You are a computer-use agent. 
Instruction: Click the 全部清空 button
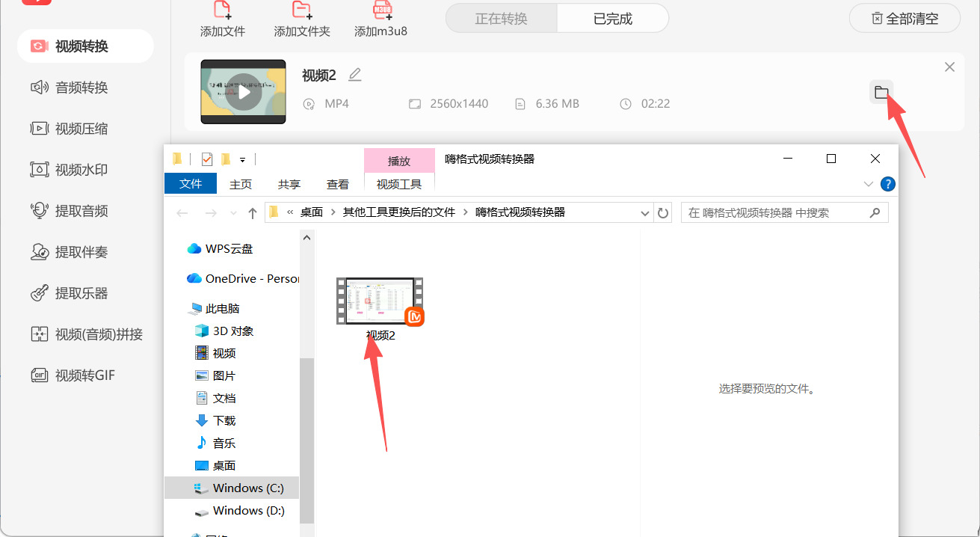point(905,19)
